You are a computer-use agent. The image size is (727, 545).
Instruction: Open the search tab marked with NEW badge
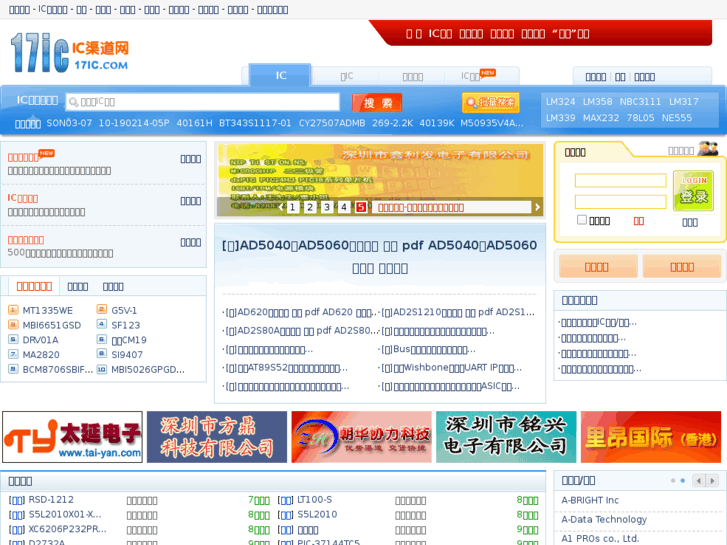click(x=479, y=76)
